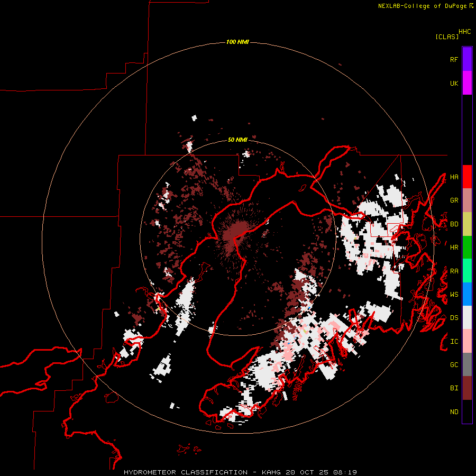Click the UK magenta legend swatch
Image resolution: width=476 pixels, height=476 pixels.
[467, 83]
